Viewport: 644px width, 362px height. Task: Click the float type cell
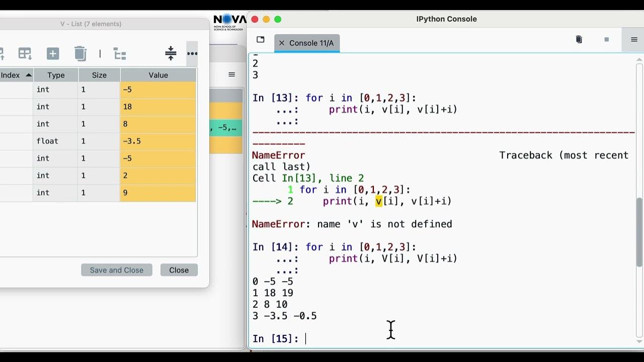(x=56, y=141)
